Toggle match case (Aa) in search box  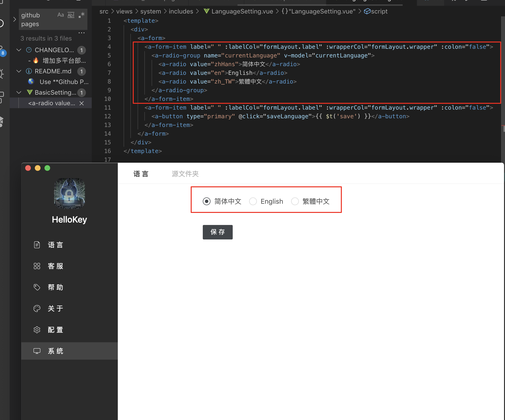click(60, 15)
